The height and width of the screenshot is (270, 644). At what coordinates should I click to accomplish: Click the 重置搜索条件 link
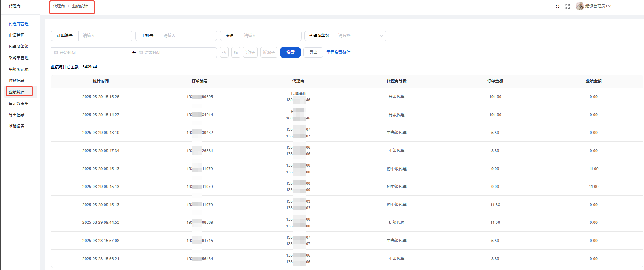click(338, 52)
